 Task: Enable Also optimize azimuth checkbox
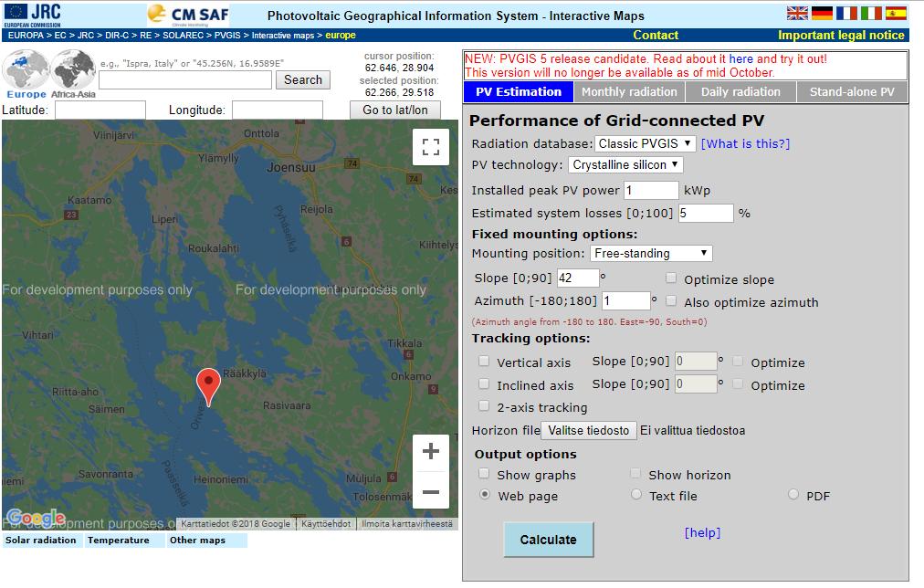(x=671, y=301)
